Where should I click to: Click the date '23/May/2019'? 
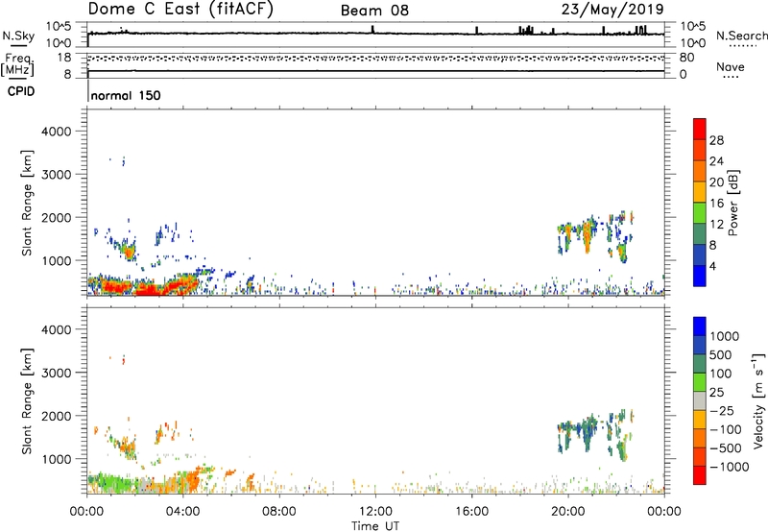coord(612,9)
